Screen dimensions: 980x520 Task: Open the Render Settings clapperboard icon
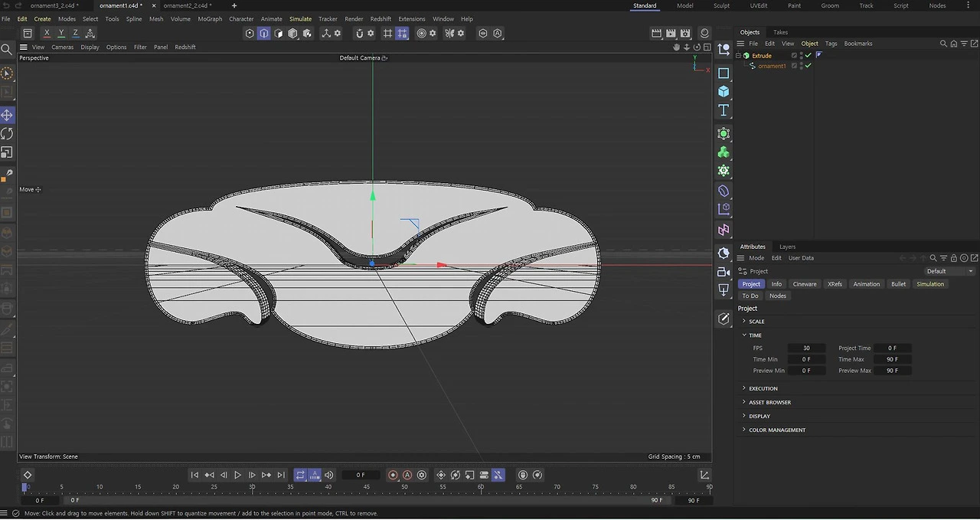(685, 33)
